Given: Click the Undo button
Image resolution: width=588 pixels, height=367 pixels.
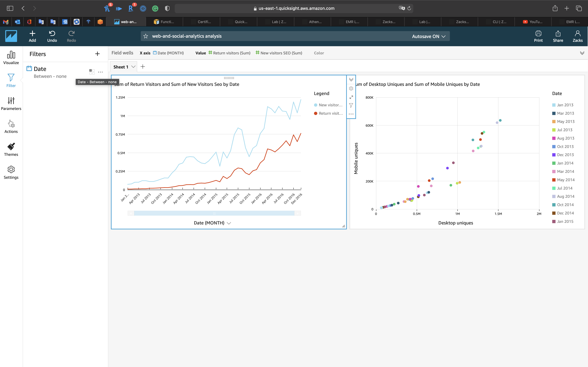Looking at the screenshot, I should coord(52,36).
